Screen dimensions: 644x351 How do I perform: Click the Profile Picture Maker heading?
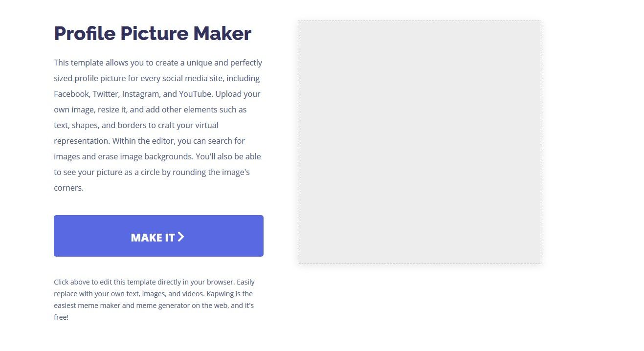click(x=153, y=33)
